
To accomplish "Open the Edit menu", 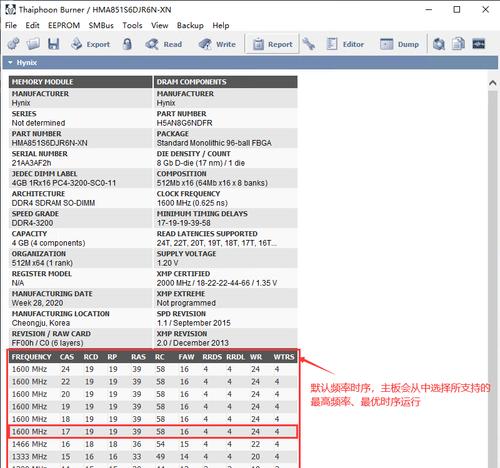I will point(32,25).
